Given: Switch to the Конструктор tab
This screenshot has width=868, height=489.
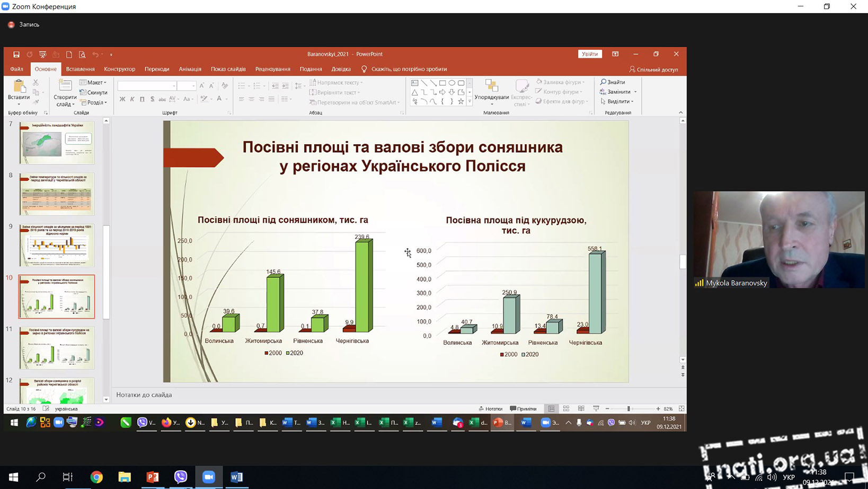Looking at the screenshot, I should [x=120, y=69].
